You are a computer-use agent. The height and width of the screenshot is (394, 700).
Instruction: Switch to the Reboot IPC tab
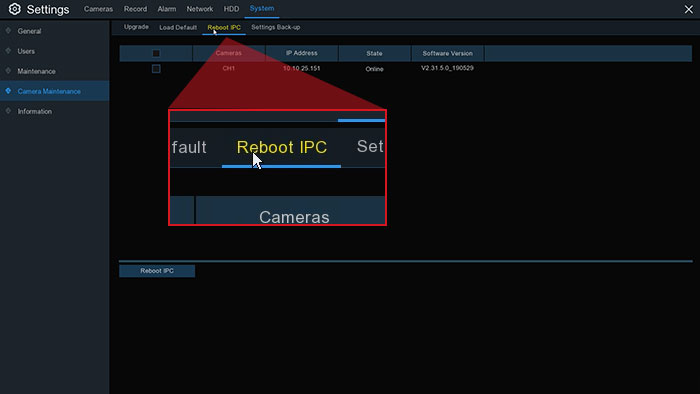click(x=224, y=28)
